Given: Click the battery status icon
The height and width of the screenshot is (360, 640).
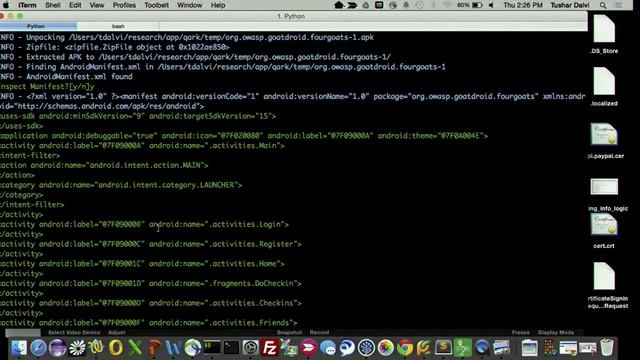Looking at the screenshot, I should pyautogui.click(x=477, y=5).
